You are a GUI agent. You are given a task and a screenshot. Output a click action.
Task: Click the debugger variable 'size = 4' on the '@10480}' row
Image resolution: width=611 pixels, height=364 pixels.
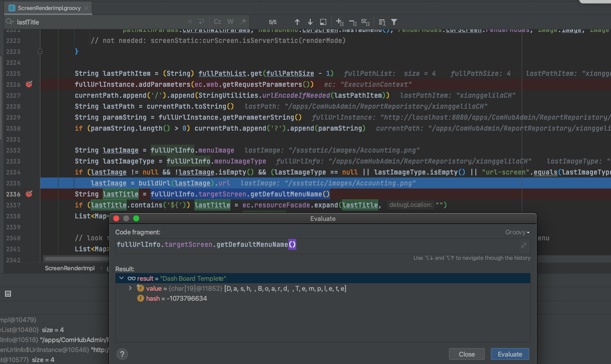53,330
